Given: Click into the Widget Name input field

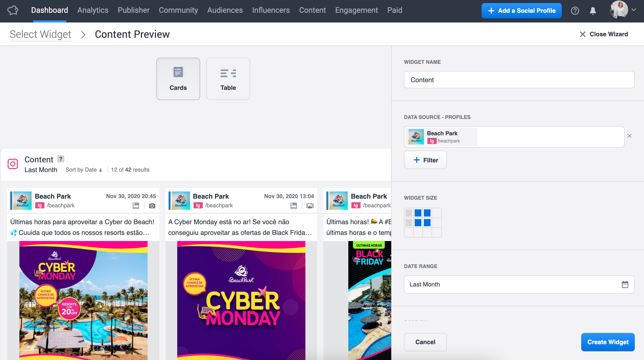Looking at the screenshot, I should tap(519, 80).
